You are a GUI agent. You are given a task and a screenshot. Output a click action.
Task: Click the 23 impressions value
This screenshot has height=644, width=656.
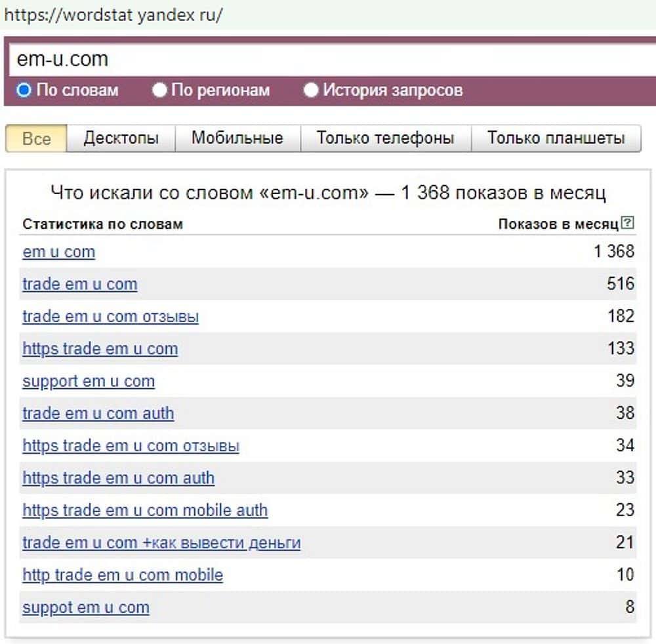click(625, 510)
